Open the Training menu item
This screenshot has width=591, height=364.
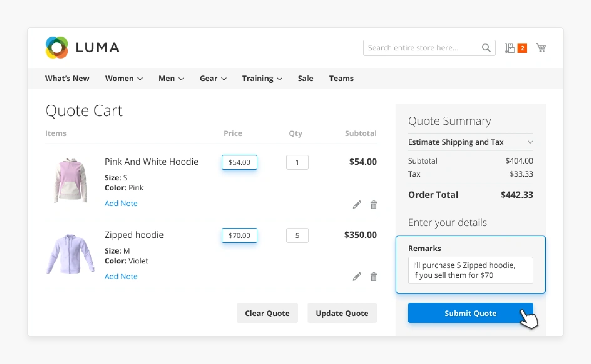click(x=258, y=78)
